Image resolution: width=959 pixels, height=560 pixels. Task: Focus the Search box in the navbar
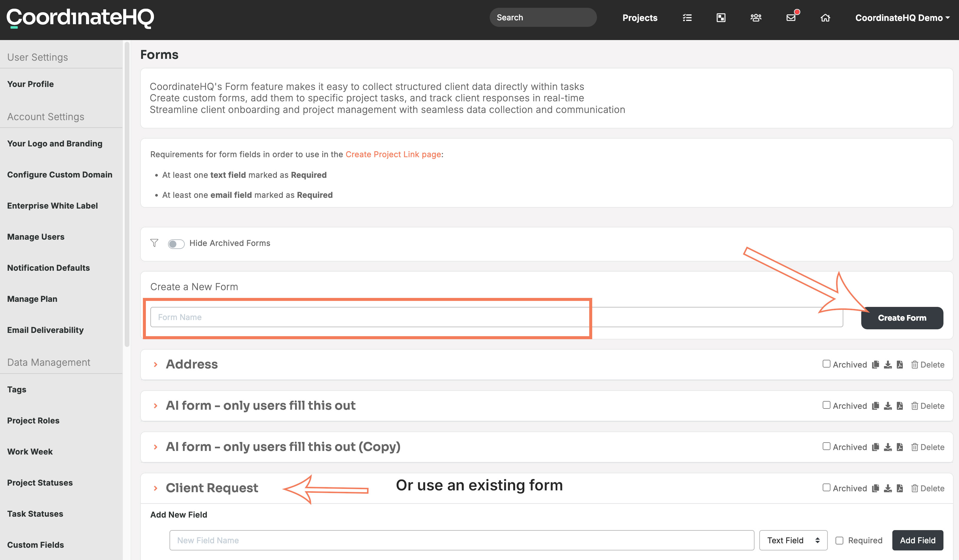pyautogui.click(x=543, y=18)
